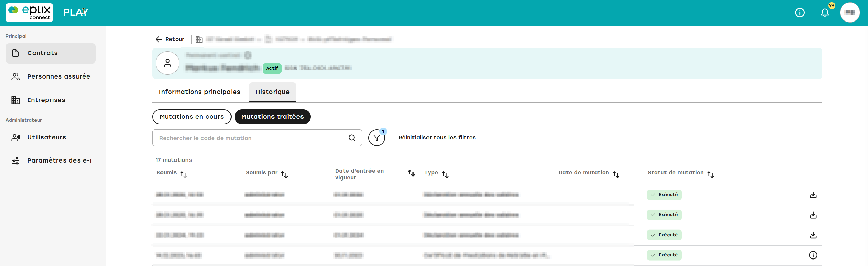Open info icon on fourth mutation row

pyautogui.click(x=813, y=255)
